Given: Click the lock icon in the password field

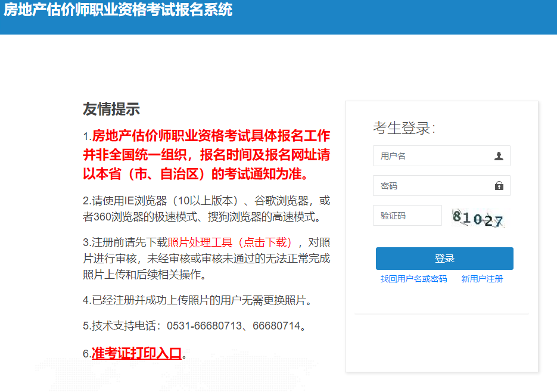Looking at the screenshot, I should point(501,185).
